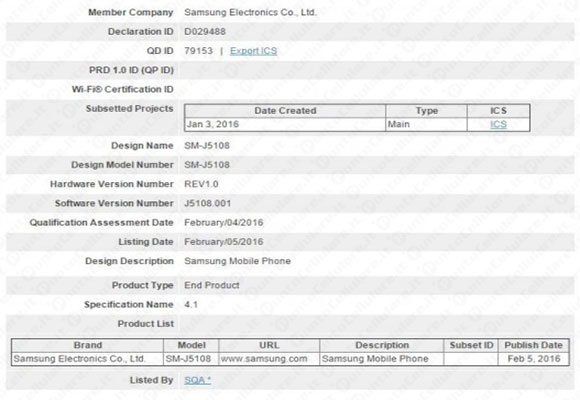Select Design Name value SM-J5108

pyautogui.click(x=207, y=145)
